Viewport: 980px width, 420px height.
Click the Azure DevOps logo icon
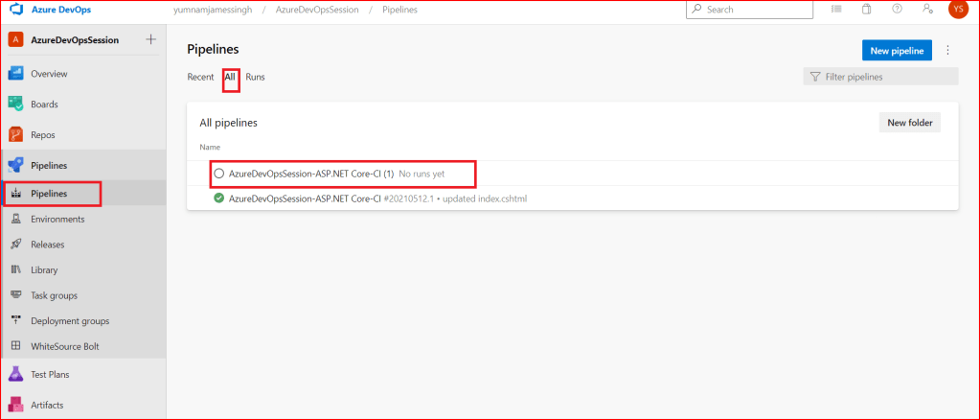(x=16, y=9)
